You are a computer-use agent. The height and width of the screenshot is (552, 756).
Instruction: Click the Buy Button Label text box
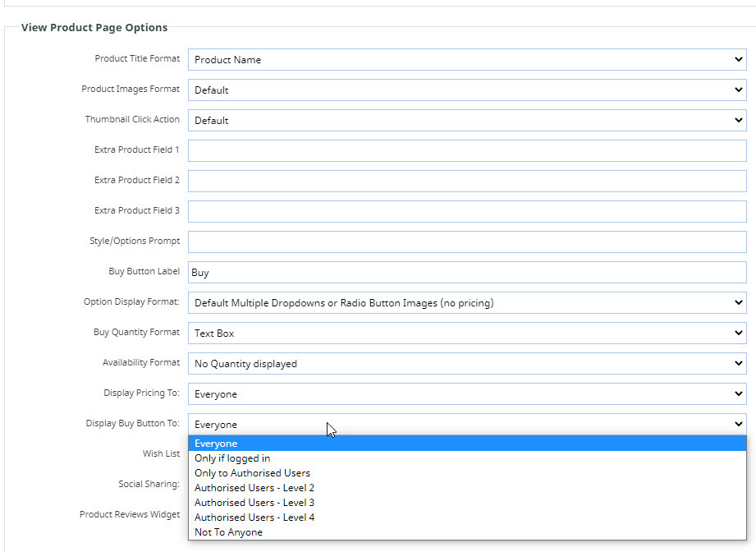coord(467,272)
